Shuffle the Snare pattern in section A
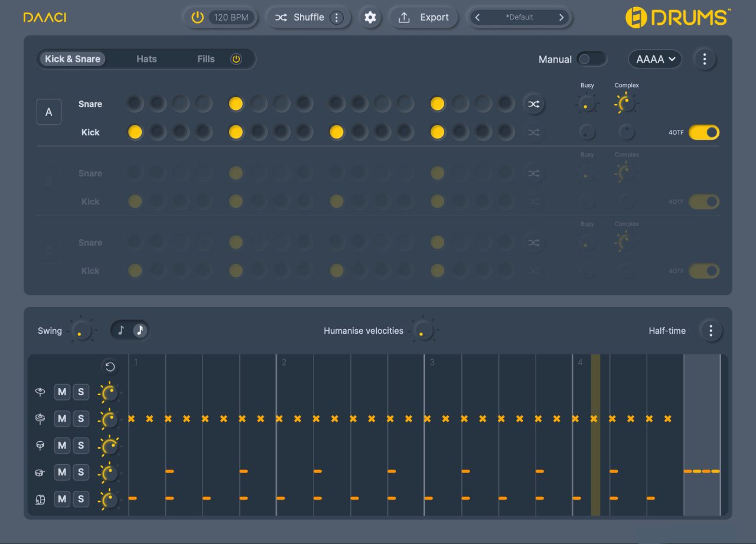Image resolution: width=756 pixels, height=544 pixels. pos(533,105)
